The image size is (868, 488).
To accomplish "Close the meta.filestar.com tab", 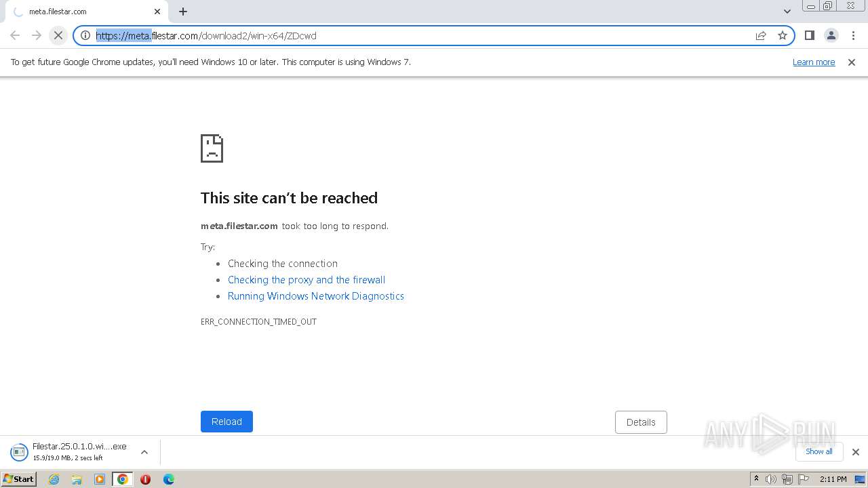I will point(157,12).
